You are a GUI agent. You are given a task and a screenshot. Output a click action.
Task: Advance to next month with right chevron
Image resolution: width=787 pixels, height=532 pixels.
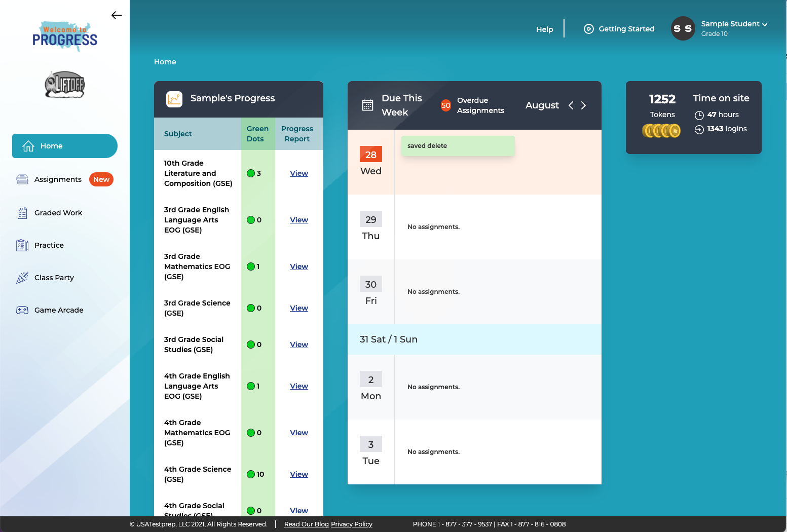tap(583, 105)
